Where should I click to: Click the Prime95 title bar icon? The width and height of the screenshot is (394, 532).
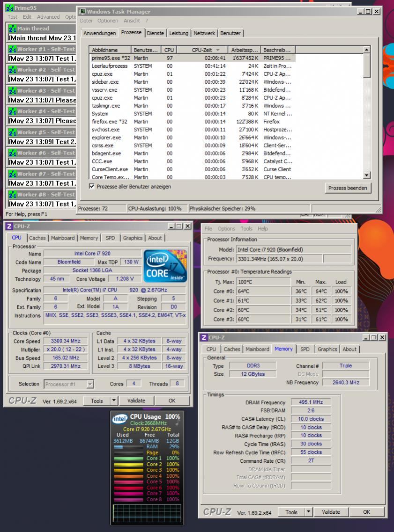9,8
